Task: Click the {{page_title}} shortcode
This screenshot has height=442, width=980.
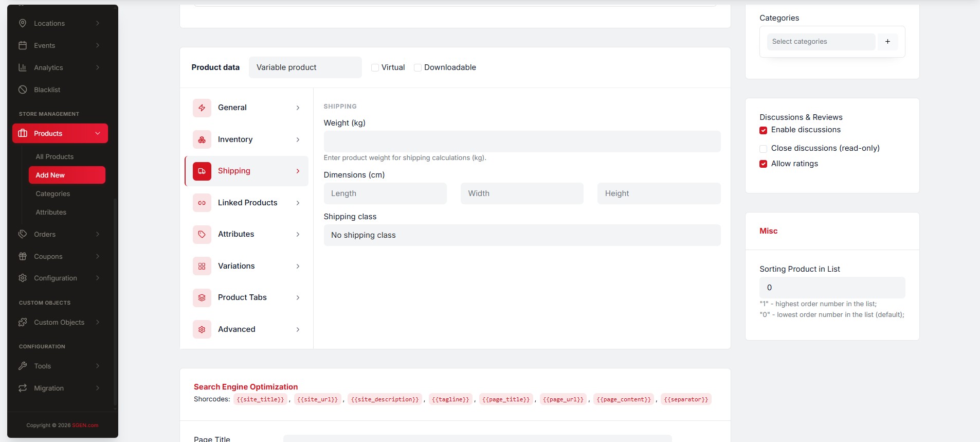Action: (x=506, y=399)
